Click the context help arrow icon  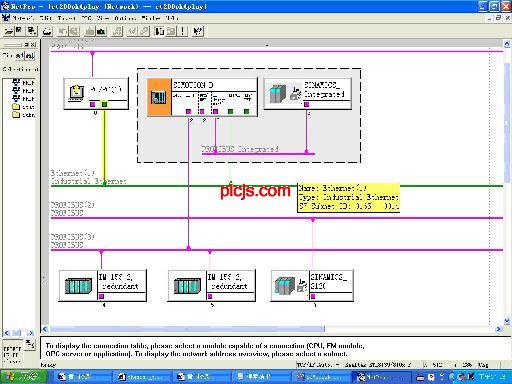[x=198, y=31]
